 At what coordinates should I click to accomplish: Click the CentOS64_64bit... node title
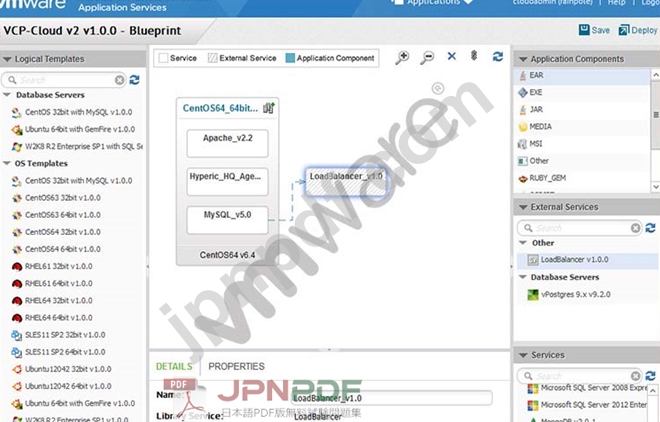coord(220,108)
